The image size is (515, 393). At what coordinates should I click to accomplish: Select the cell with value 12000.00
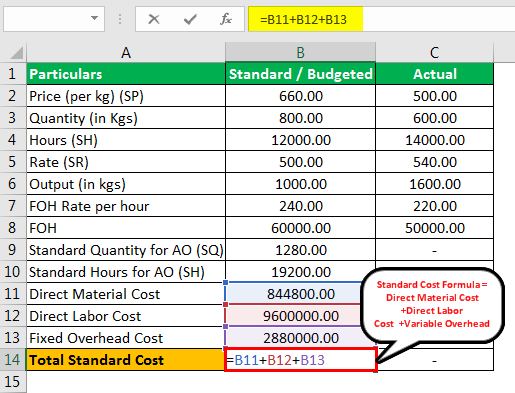tap(300, 140)
